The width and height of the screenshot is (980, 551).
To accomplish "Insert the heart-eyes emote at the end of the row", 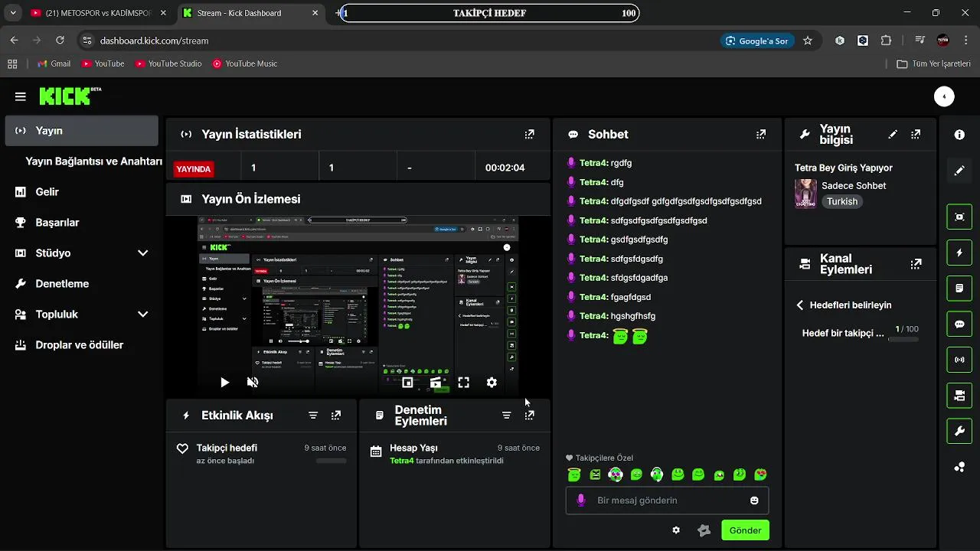I will click(x=760, y=475).
